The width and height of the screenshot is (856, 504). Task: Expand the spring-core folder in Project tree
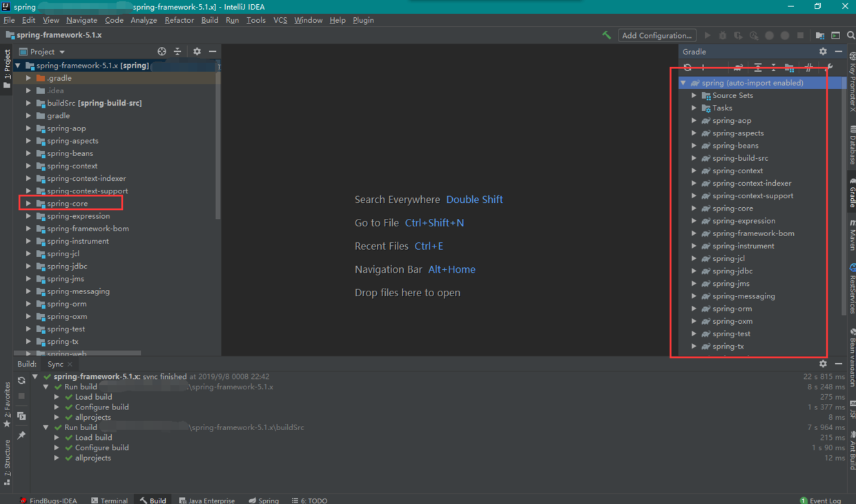(x=28, y=204)
